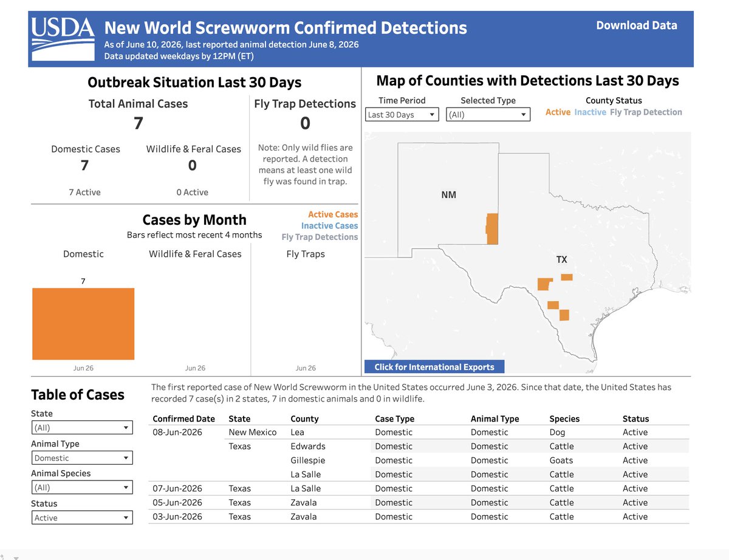Select the 08-Jun-2026 confirmed date cell
This screenshot has width=729, height=560.
coord(177,432)
